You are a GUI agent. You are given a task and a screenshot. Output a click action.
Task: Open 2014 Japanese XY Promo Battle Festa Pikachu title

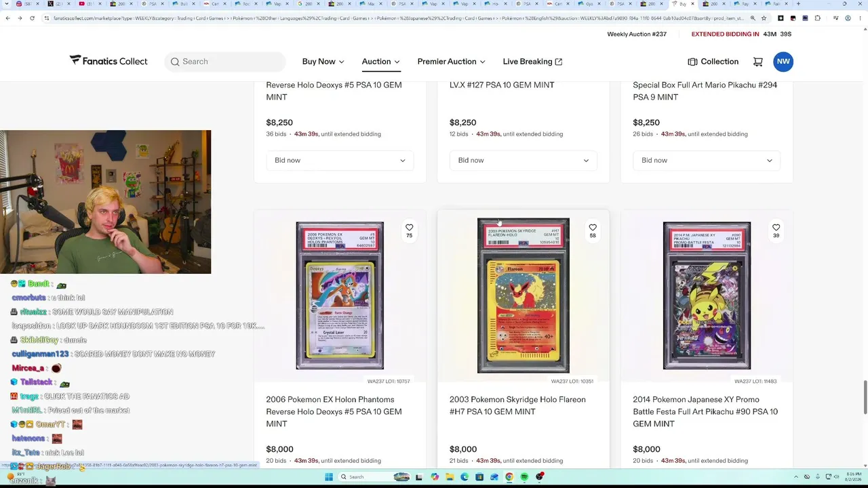(x=705, y=411)
